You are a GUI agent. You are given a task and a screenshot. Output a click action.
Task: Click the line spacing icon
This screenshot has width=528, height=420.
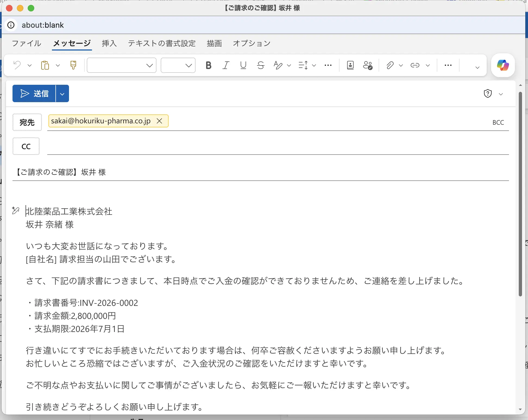(303, 65)
